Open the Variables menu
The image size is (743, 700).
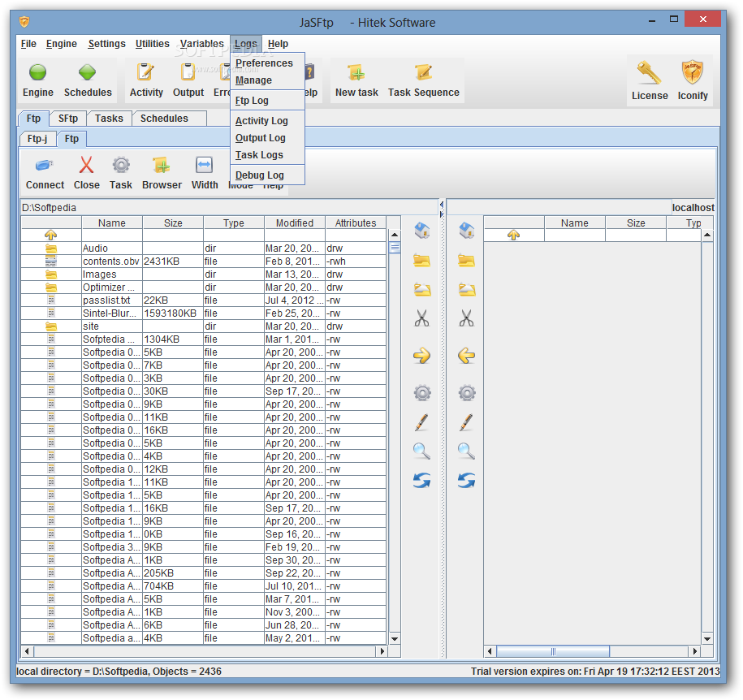click(x=201, y=44)
